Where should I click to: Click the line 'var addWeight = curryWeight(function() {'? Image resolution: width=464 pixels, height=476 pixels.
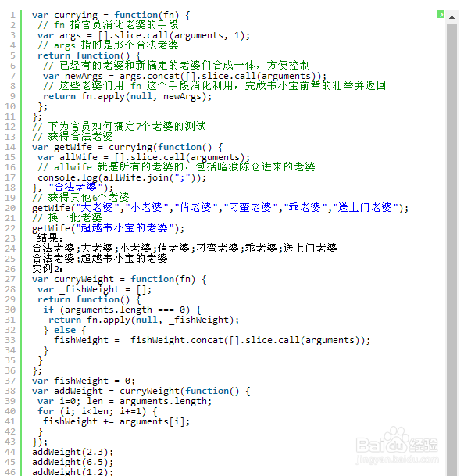[x=141, y=391]
